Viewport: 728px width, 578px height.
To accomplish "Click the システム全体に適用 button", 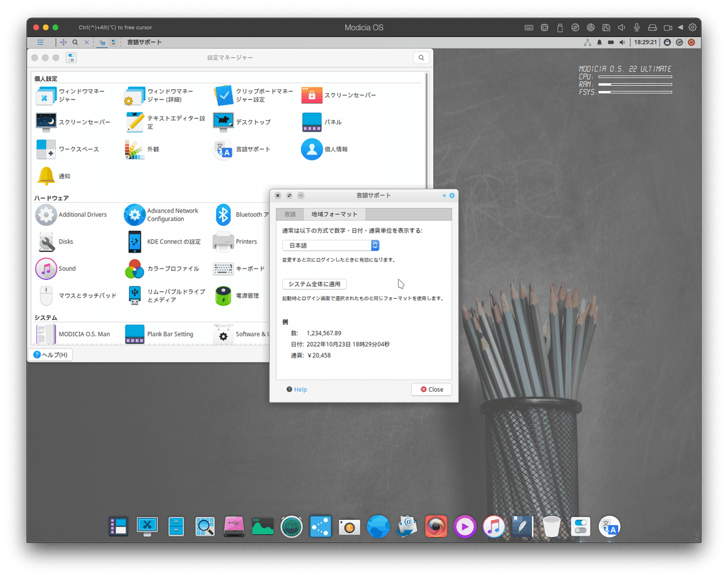I will (x=314, y=284).
